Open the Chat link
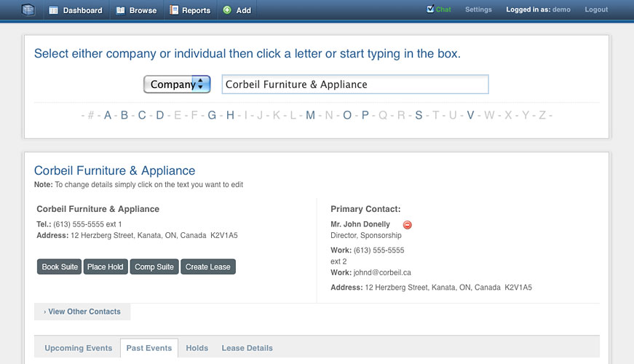This screenshot has height=364, width=634. tap(443, 9)
